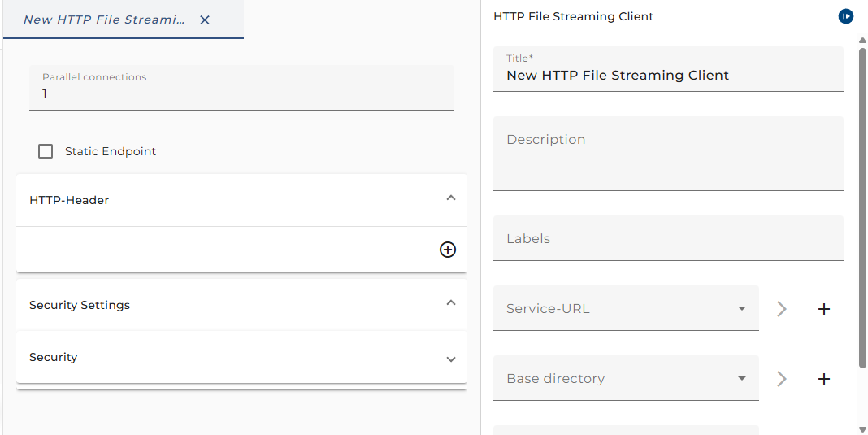Click the arrow next to Service-URL
This screenshot has height=435, width=868.
[x=782, y=309]
